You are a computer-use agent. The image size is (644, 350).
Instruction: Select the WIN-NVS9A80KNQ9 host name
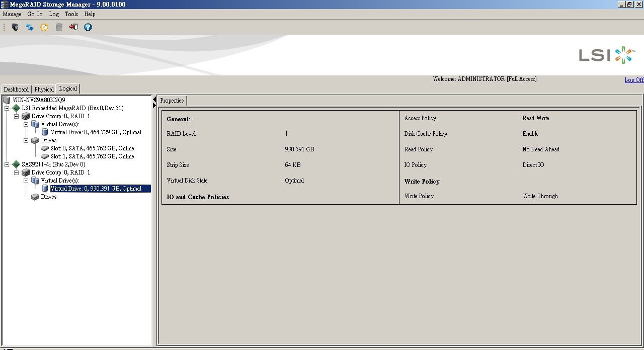39,100
